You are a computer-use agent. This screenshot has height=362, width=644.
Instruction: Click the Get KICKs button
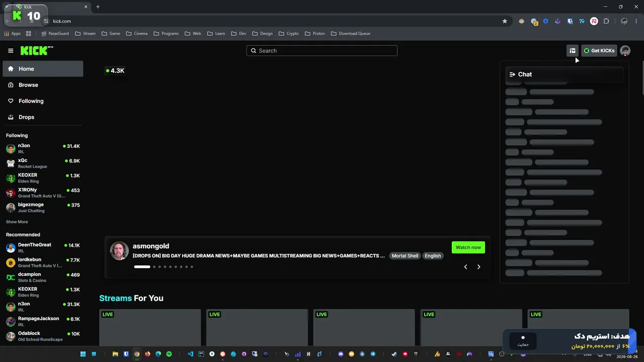click(x=599, y=51)
